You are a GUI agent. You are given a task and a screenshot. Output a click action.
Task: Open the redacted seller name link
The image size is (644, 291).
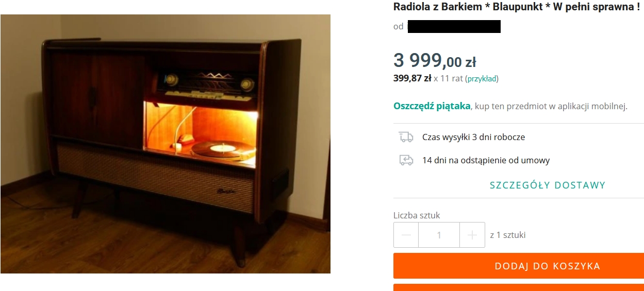(x=454, y=26)
